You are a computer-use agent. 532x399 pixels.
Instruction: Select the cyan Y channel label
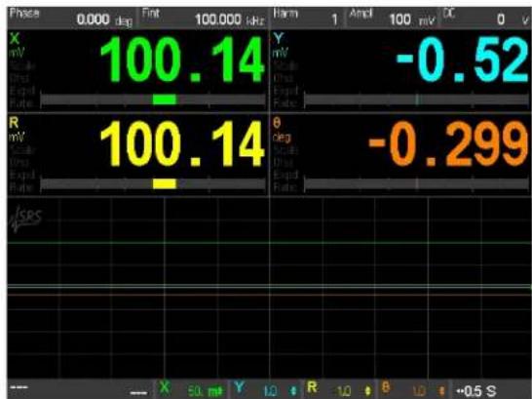click(x=279, y=38)
